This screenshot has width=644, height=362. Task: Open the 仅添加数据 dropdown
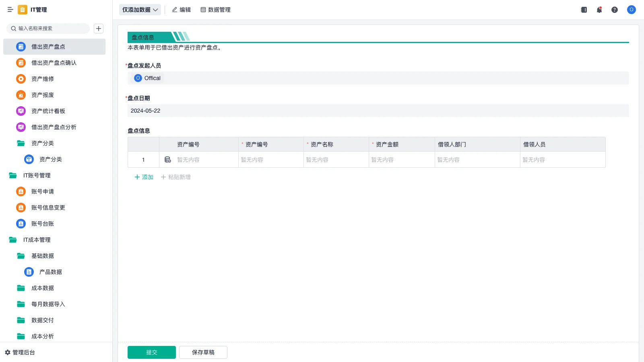click(140, 9)
